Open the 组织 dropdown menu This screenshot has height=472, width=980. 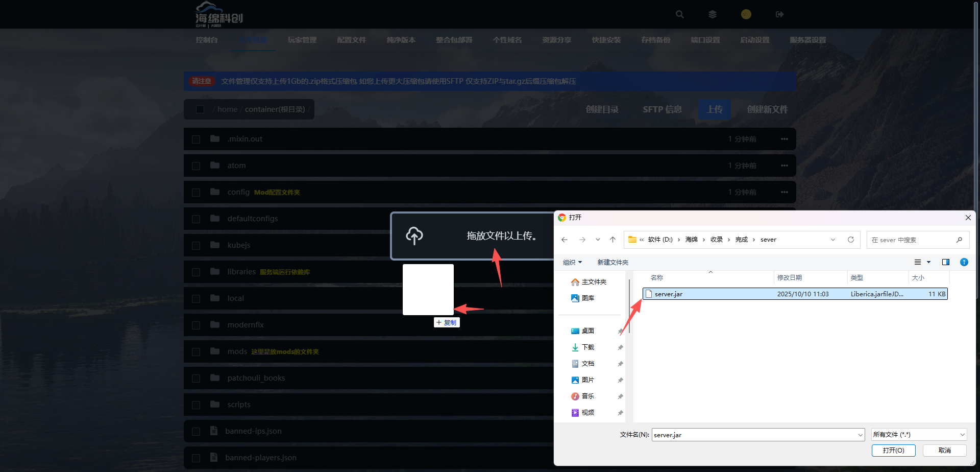click(x=572, y=262)
